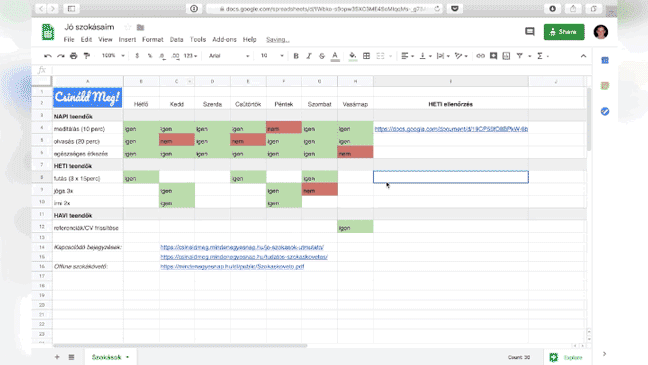This screenshot has width=648, height=365.
Task: Show all sheets list icon
Action: tap(71, 357)
